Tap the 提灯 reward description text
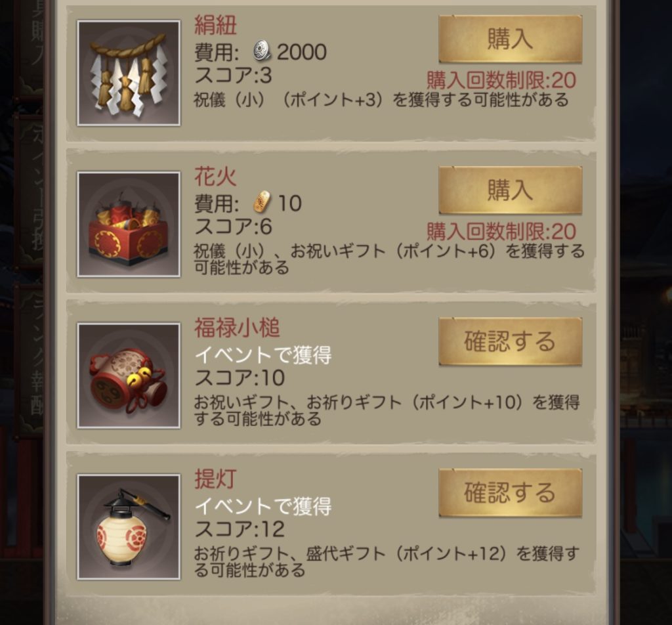The height and width of the screenshot is (625, 672). 387,561
